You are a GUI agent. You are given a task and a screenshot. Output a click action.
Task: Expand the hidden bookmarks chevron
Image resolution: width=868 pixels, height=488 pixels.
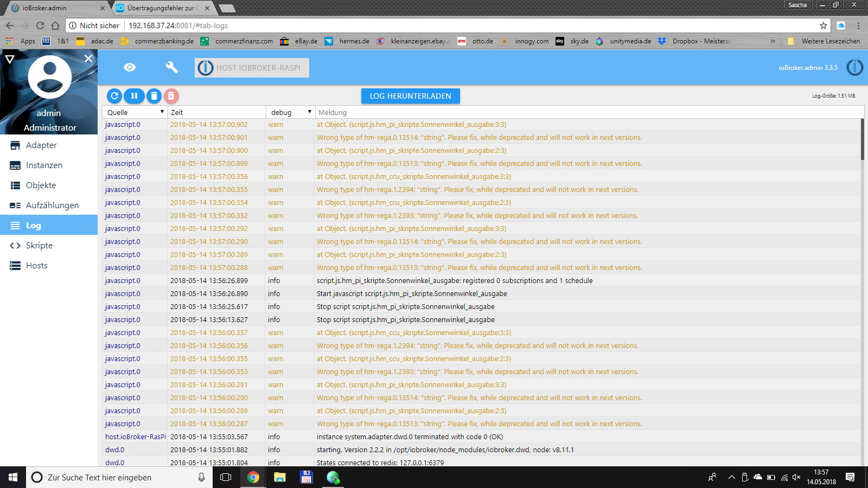[773, 41]
